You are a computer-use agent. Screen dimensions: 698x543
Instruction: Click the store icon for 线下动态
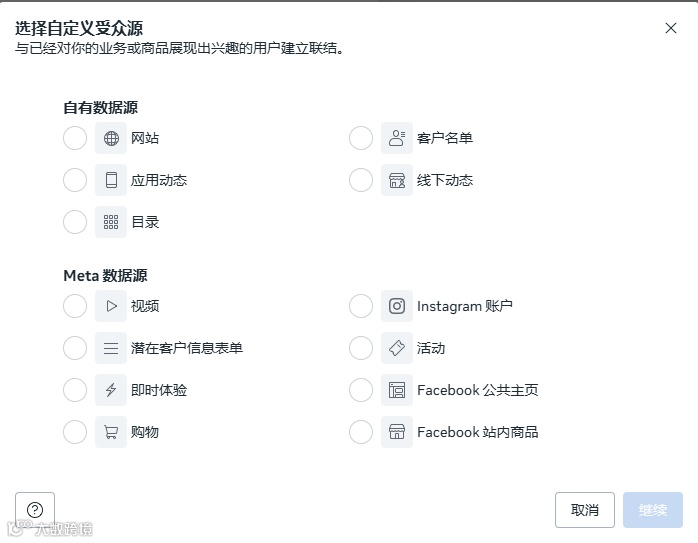click(397, 180)
